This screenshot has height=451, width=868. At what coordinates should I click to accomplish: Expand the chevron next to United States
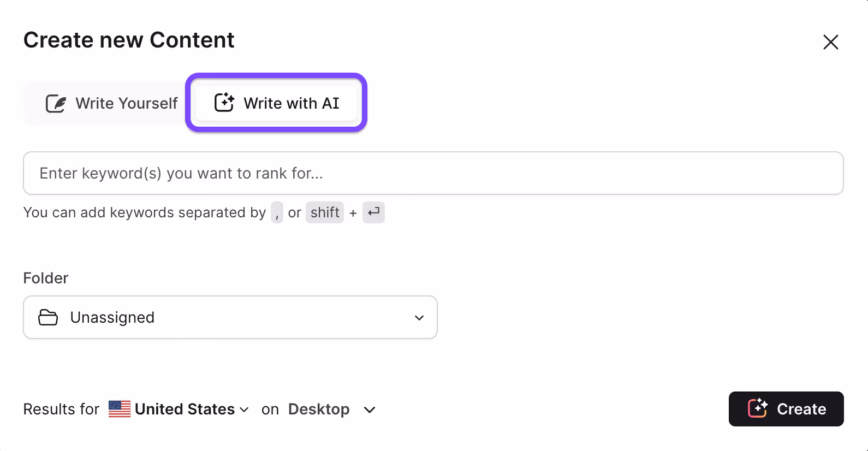click(244, 410)
